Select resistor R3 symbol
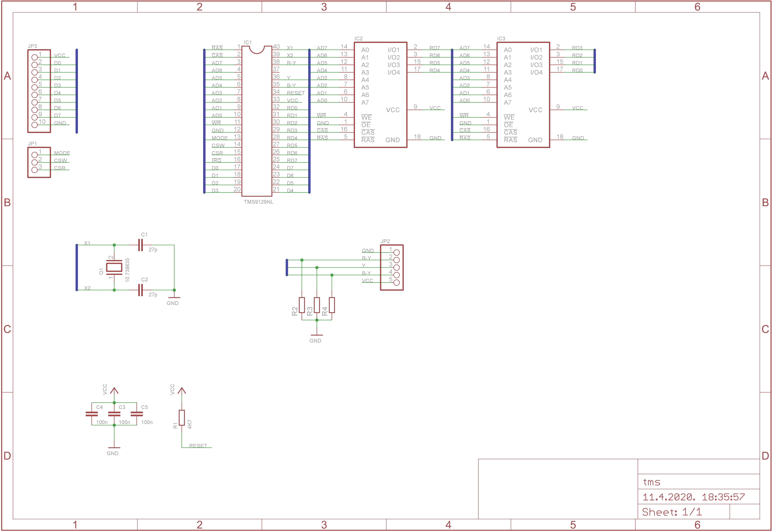The image size is (772, 532). pos(317,305)
